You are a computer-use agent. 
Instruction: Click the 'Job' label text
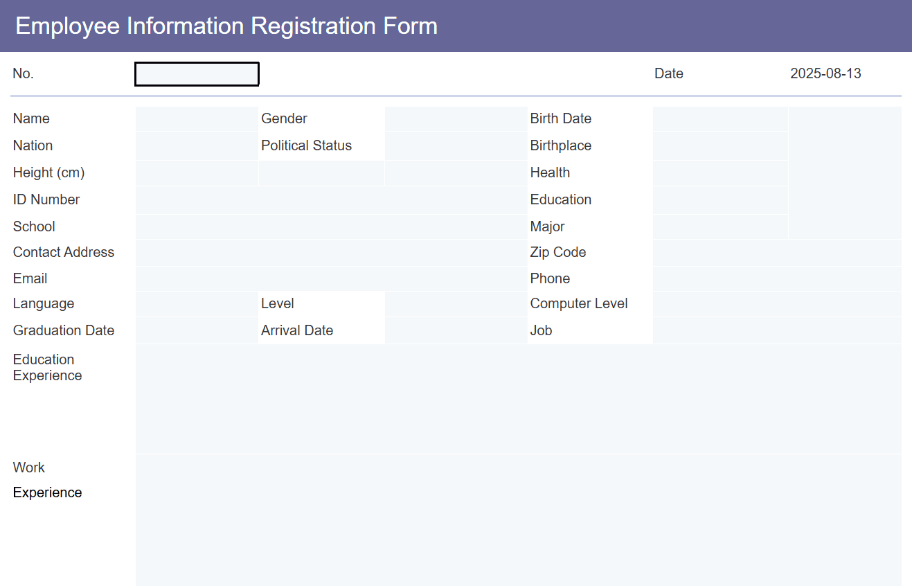[x=541, y=330]
